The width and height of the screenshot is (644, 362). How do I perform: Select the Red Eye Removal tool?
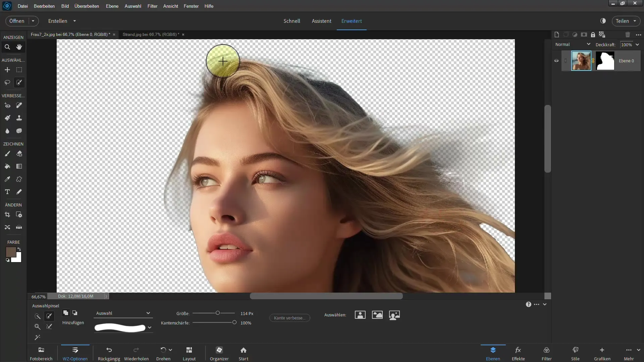(7, 106)
